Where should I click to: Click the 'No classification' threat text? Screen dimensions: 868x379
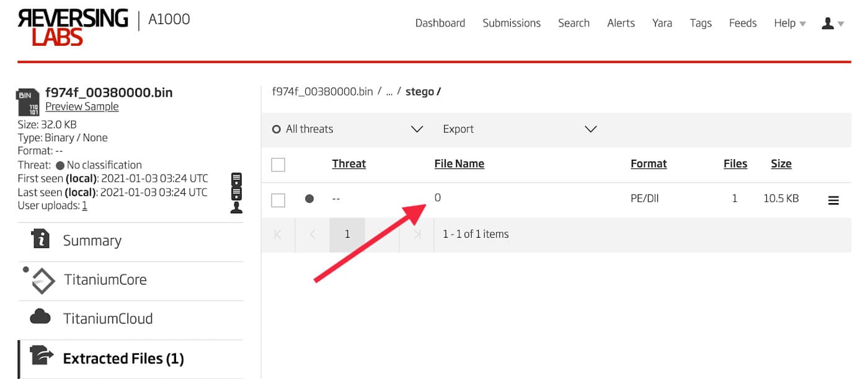tap(104, 165)
